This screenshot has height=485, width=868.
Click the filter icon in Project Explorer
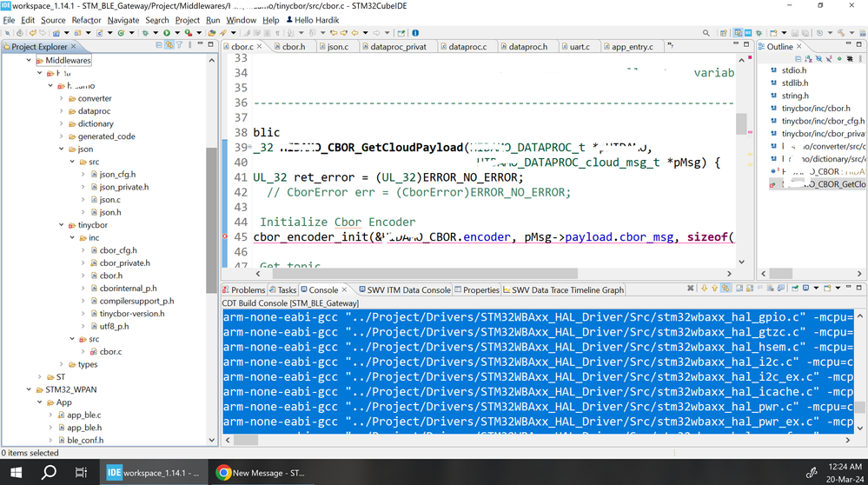[179, 45]
